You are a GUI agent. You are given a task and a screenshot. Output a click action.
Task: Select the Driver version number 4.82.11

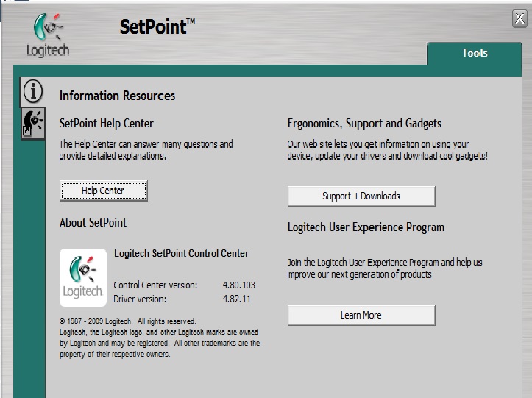(237, 299)
